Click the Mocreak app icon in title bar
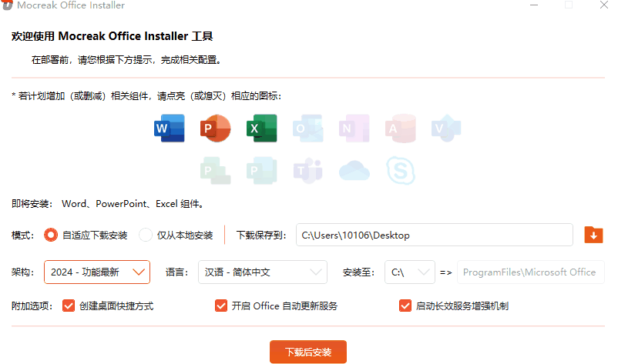 click(7, 5)
